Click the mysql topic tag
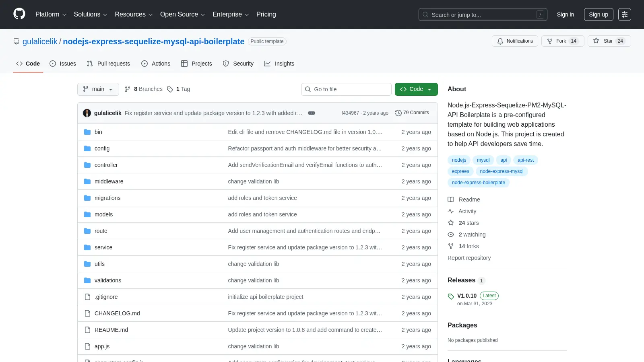 [x=483, y=160]
